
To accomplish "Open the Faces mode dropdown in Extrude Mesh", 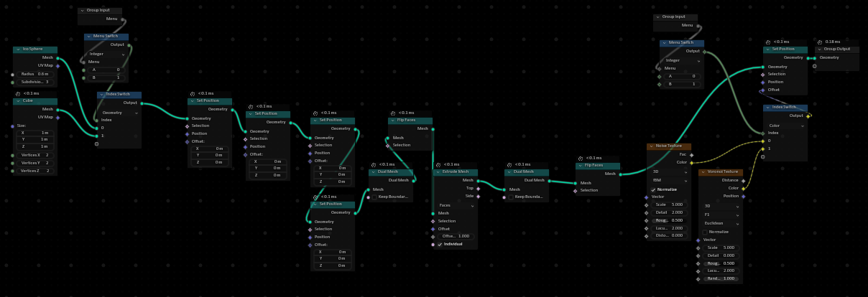I will [456, 205].
